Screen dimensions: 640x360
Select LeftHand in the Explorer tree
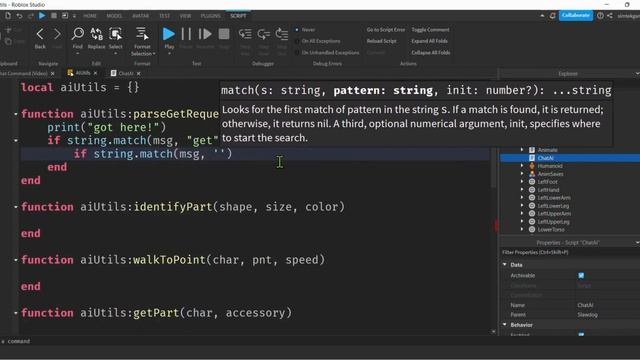(548, 190)
